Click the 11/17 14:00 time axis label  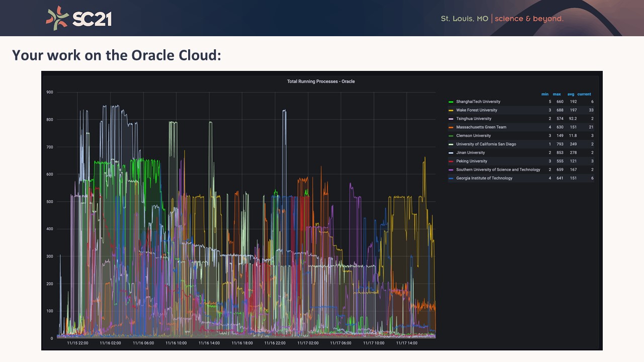tap(407, 343)
